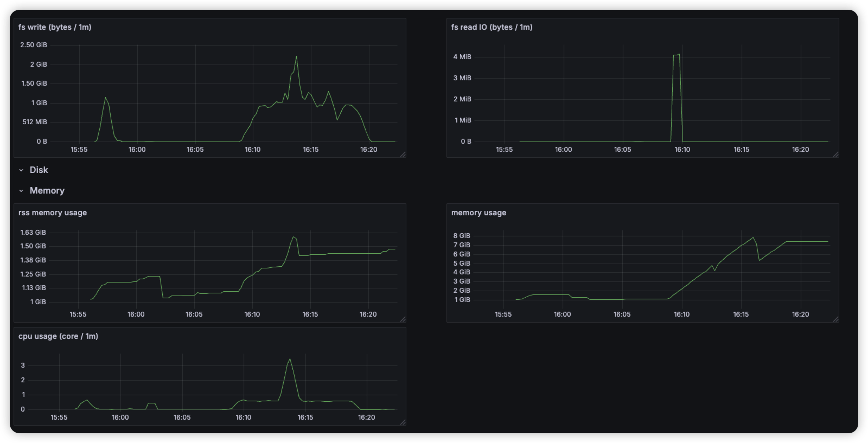
Task: Click the first small fs write spike before 16:00
Action: tap(106, 98)
